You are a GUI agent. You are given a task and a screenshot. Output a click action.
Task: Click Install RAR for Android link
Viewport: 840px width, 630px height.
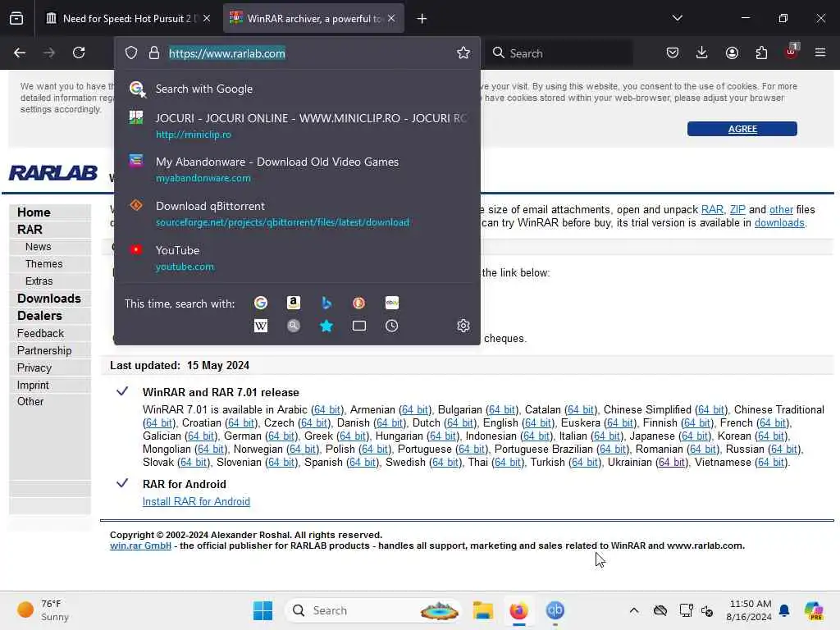(x=196, y=501)
